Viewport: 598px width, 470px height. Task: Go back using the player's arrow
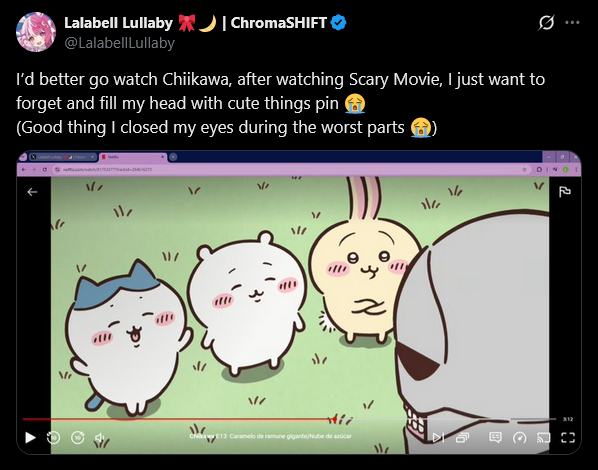32,192
